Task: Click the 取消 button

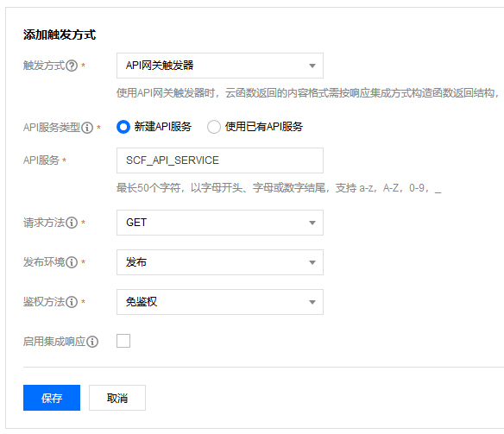Action: (117, 398)
